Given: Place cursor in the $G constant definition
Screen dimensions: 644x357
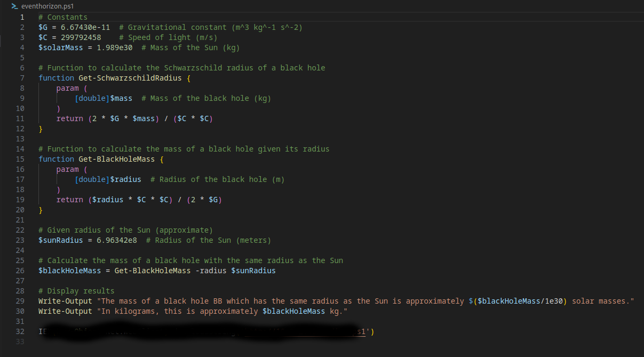Looking at the screenshot, I should [x=42, y=27].
